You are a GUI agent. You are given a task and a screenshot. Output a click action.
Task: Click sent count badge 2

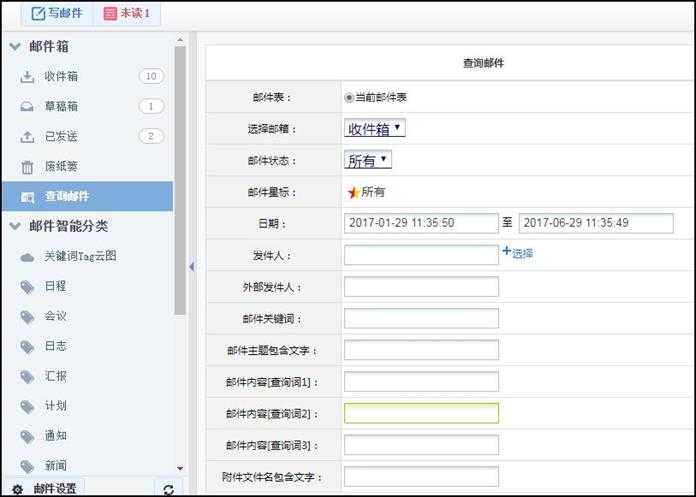(x=151, y=136)
